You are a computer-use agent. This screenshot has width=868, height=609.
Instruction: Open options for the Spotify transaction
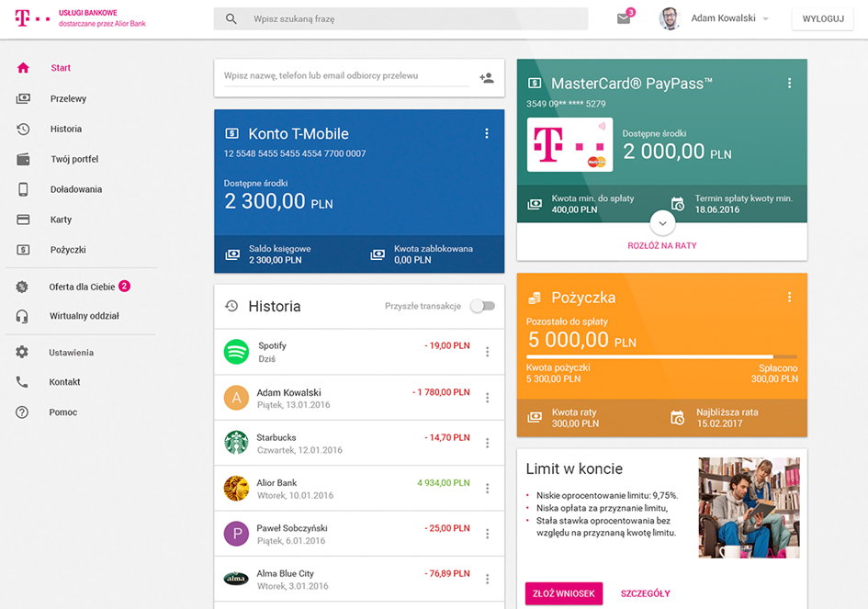pyautogui.click(x=487, y=352)
